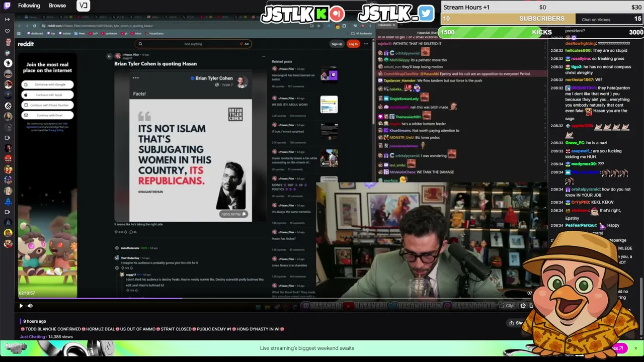Viewport: 644px width, 362px height.
Task: Click the Reddit Sign Up button
Action: coord(337,44)
